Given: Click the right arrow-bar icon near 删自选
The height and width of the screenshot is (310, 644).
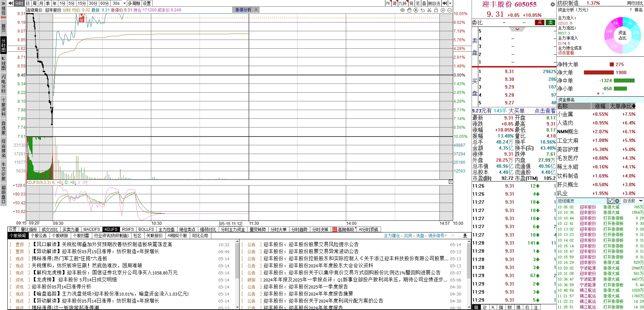Looking at the screenshot, I should click(445, 3).
